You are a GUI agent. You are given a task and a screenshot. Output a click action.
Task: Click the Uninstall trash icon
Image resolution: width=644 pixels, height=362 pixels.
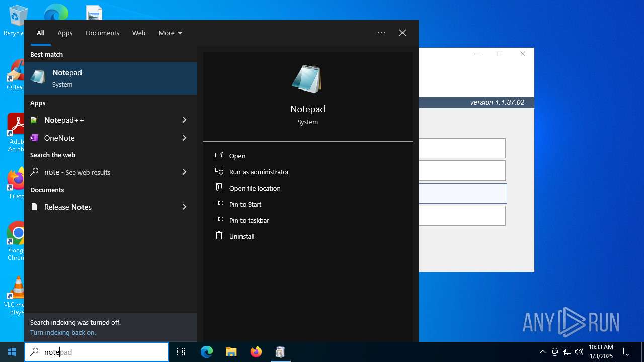tap(219, 236)
